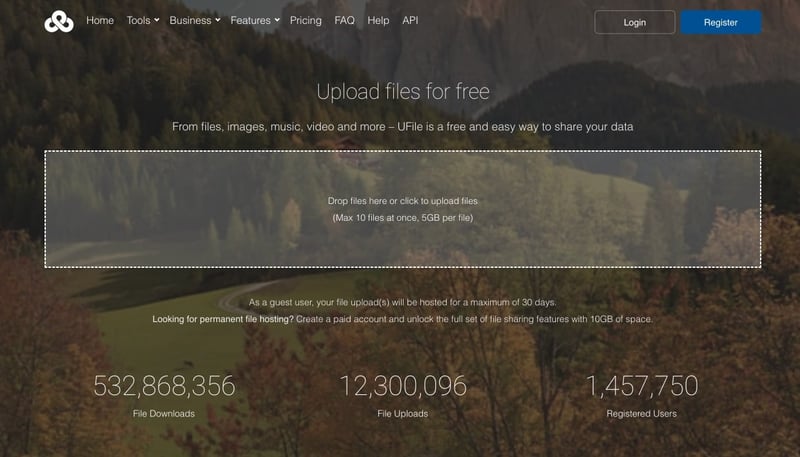Open the Help menu item
Image resolution: width=800 pixels, height=457 pixels.
pyautogui.click(x=378, y=20)
